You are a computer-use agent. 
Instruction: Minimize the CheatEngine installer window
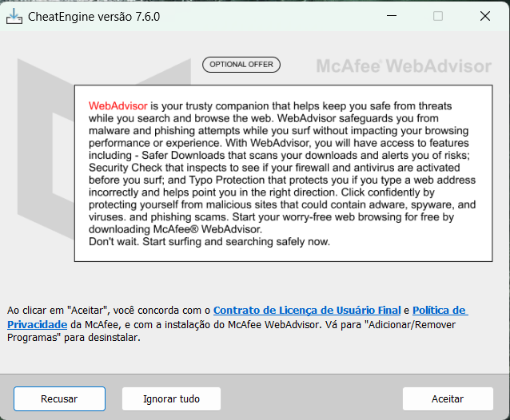tap(391, 16)
